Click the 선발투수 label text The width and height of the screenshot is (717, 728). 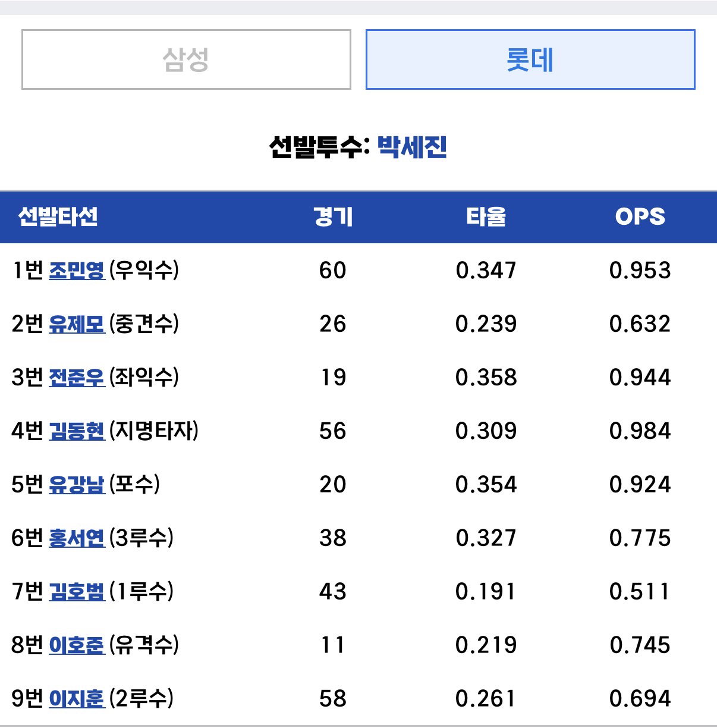(320, 146)
